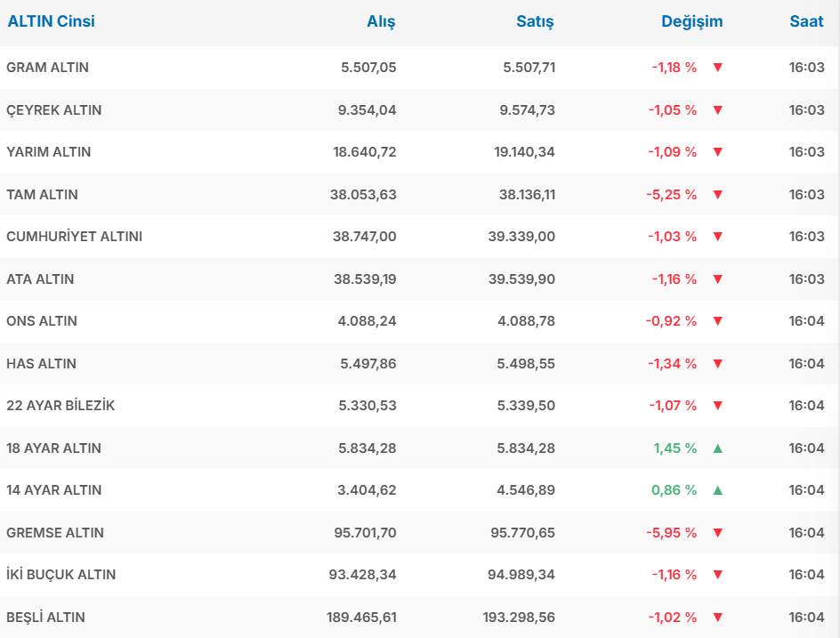Click the red down arrow for ÇEYREK ALTIN
840x638 pixels.
click(717, 110)
